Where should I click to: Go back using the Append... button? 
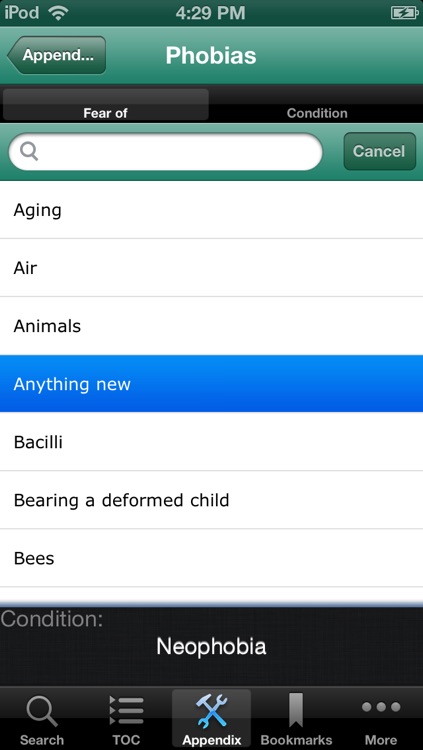click(56, 55)
